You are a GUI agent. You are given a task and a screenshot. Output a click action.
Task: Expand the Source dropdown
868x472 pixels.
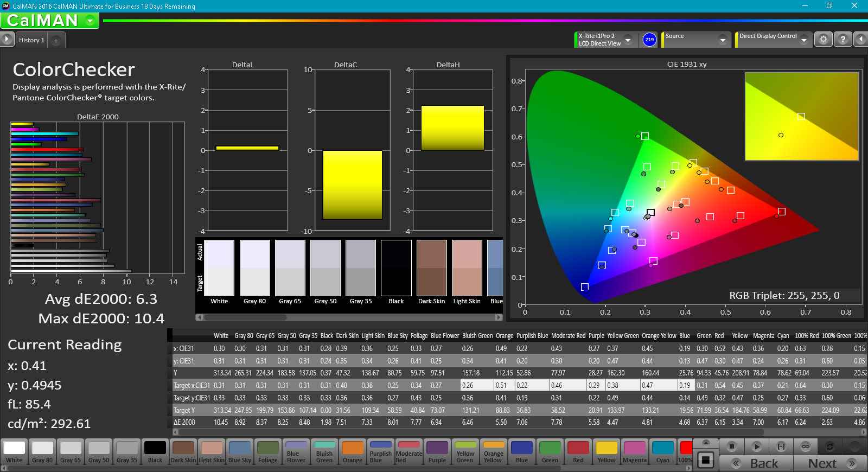coord(722,40)
